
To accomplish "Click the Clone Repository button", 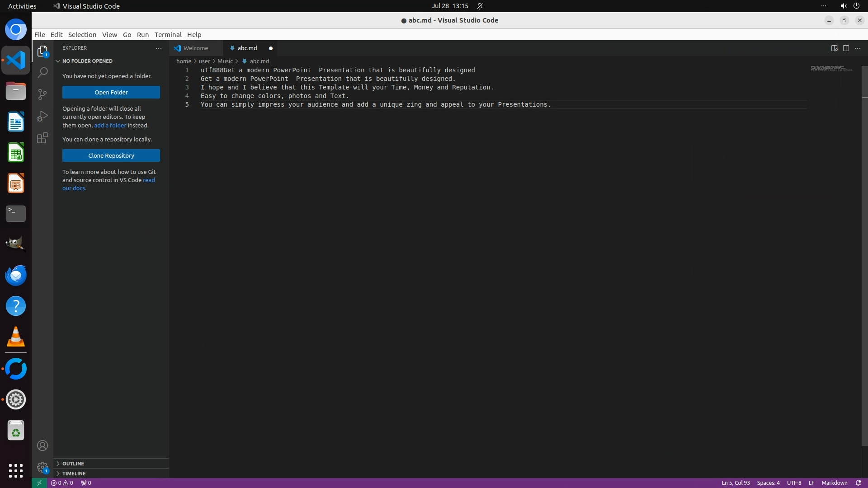I will 111,155.
